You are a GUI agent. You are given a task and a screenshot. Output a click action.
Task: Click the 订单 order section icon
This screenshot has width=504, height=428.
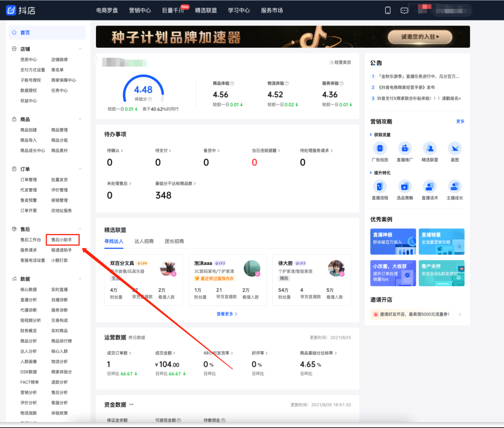[14, 169]
